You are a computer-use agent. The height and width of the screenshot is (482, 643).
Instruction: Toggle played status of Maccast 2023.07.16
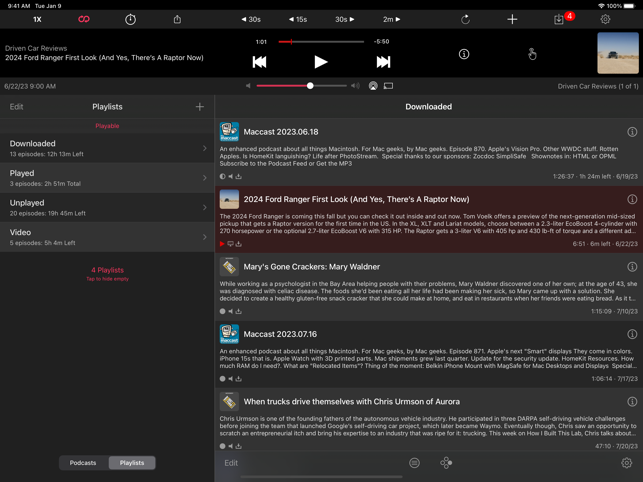[x=222, y=379]
